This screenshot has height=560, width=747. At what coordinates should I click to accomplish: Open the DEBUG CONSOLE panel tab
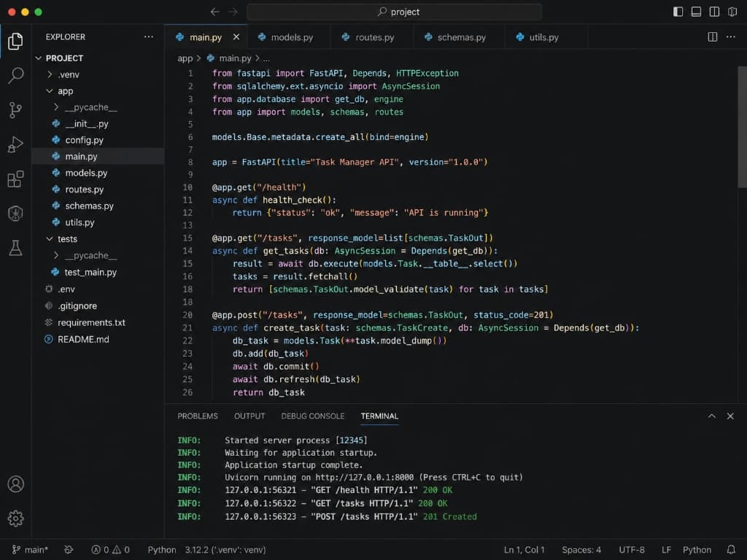point(312,416)
